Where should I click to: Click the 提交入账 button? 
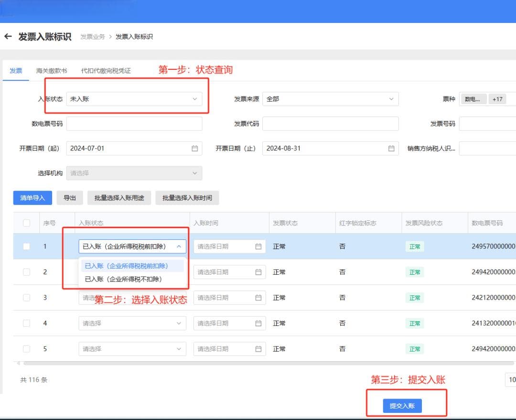(402, 406)
